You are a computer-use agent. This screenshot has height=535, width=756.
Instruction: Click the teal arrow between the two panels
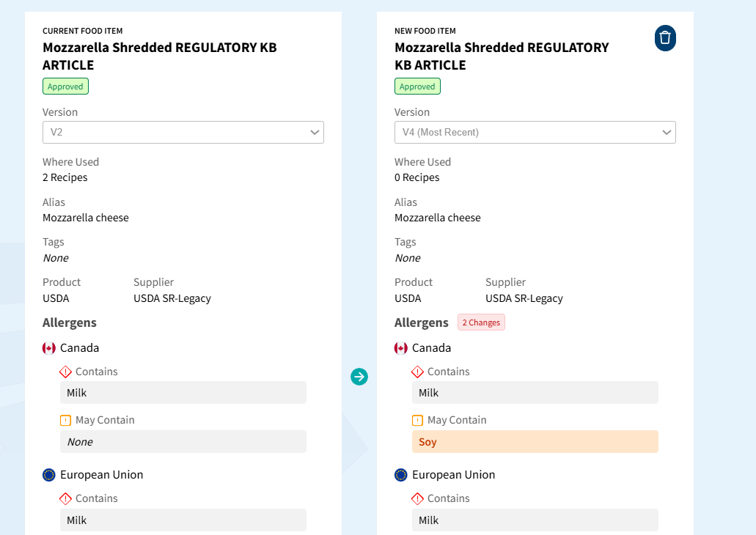[359, 377]
